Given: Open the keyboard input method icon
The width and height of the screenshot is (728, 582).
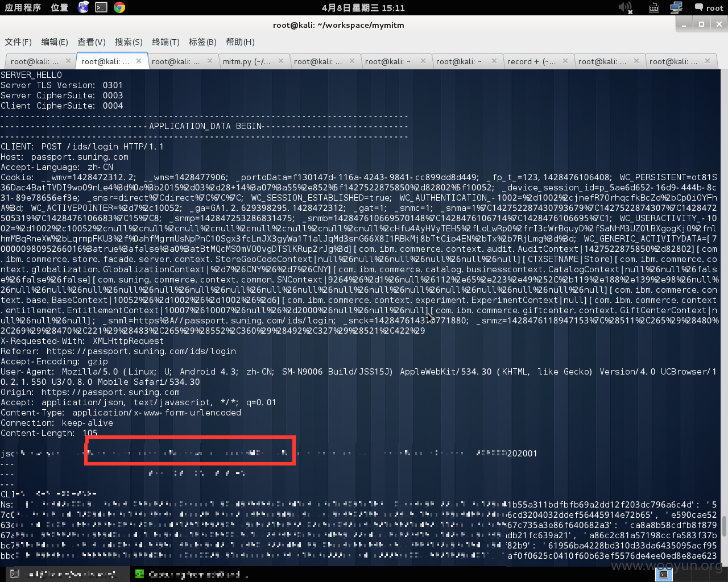Looking at the screenshot, I should 654,7.
